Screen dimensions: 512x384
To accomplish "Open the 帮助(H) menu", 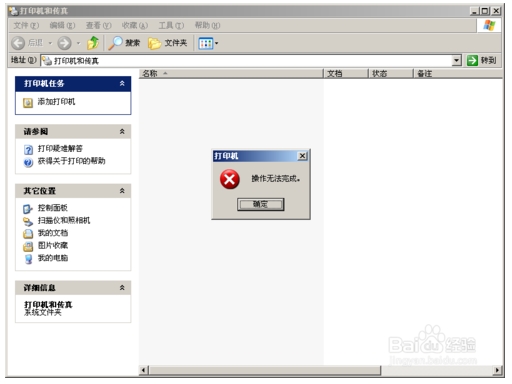I will [x=207, y=25].
